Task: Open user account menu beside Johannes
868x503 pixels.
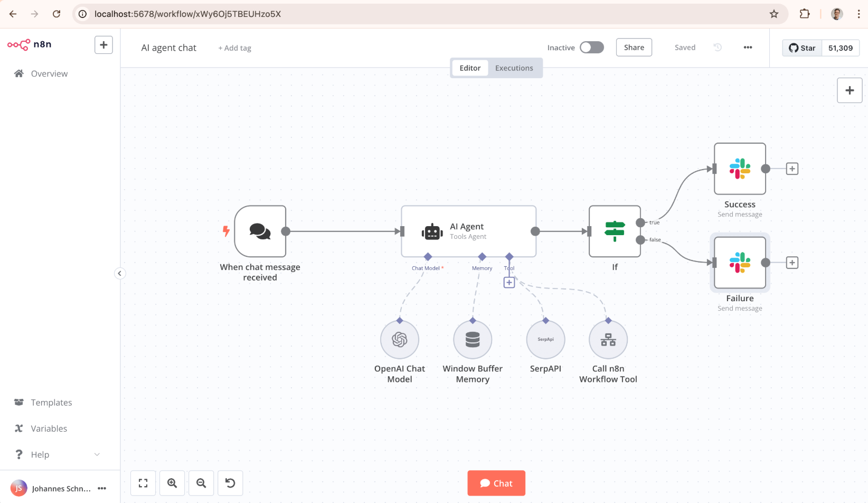Action: 102,488
